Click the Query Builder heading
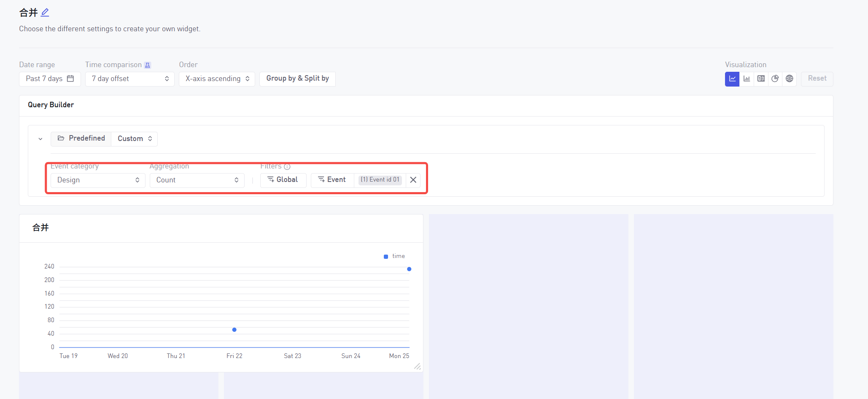Viewport: 868px width, 399px height. pos(51,105)
